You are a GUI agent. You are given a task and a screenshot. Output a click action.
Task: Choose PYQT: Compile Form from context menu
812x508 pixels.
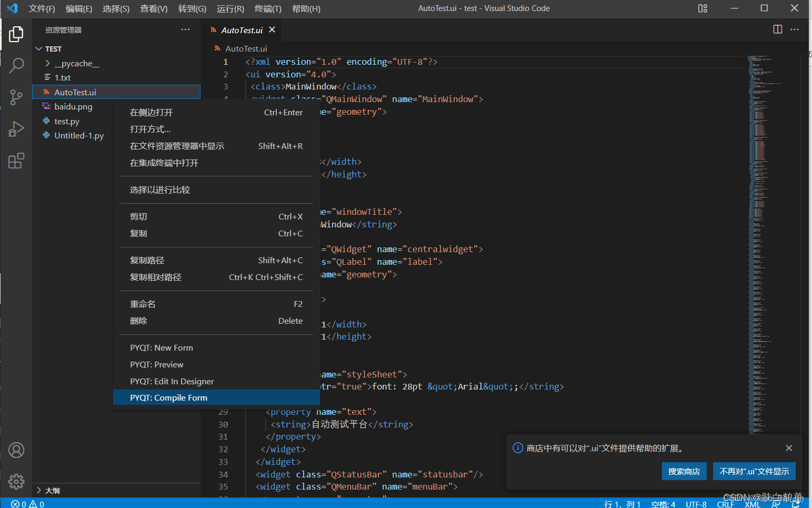coord(217,398)
